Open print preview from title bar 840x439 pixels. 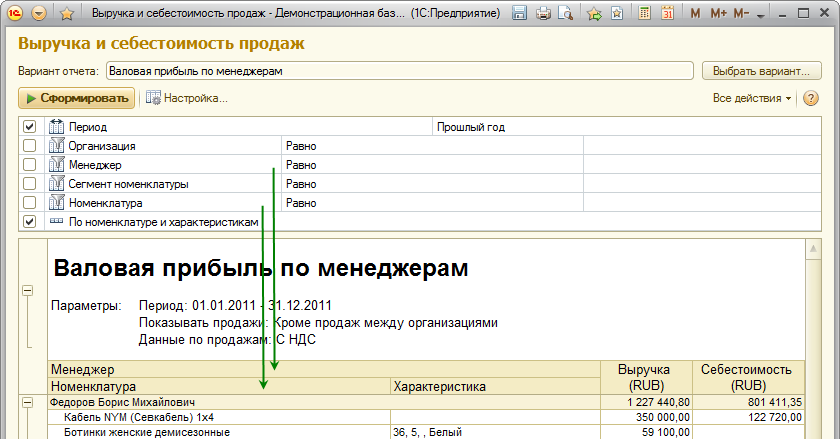566,14
